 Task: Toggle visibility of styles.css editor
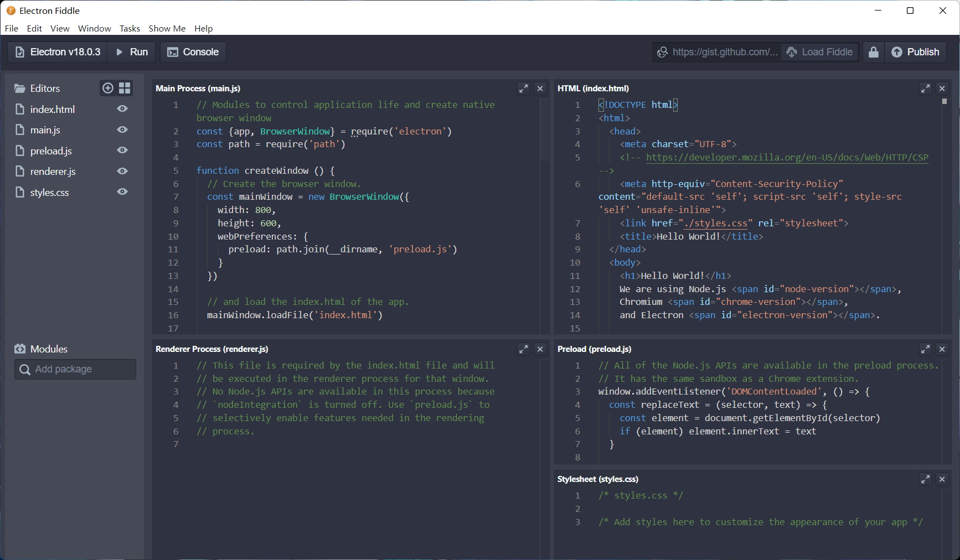122,192
